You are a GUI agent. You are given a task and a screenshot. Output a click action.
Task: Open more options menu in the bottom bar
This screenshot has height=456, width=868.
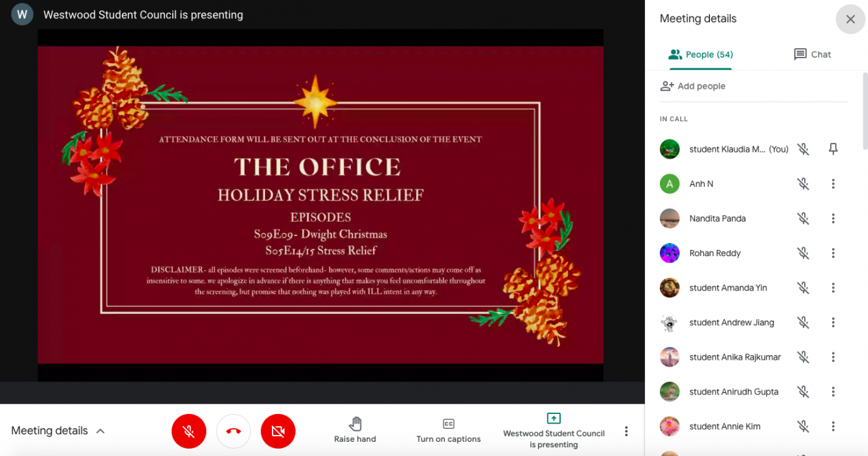click(x=627, y=431)
